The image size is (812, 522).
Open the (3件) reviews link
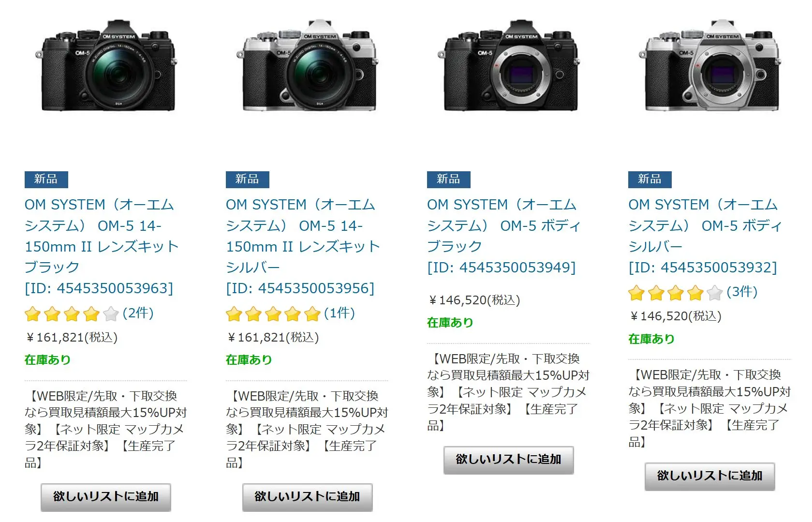[742, 292]
